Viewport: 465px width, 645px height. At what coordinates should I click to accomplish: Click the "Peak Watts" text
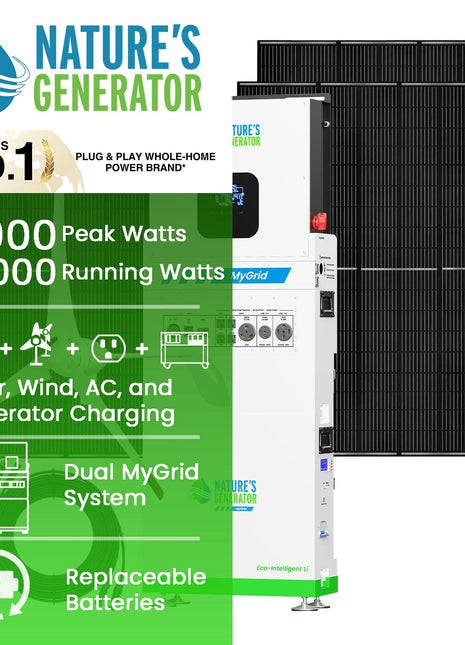pyautogui.click(x=124, y=234)
